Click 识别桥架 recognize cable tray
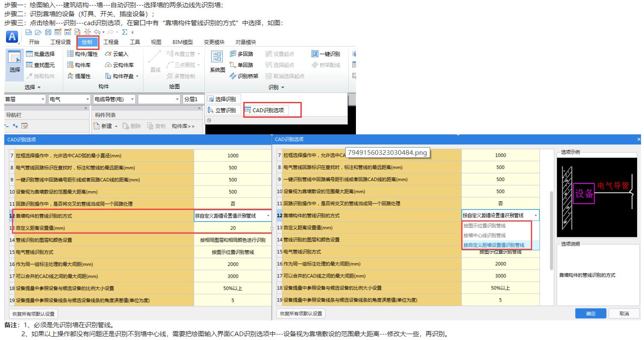 (244, 76)
